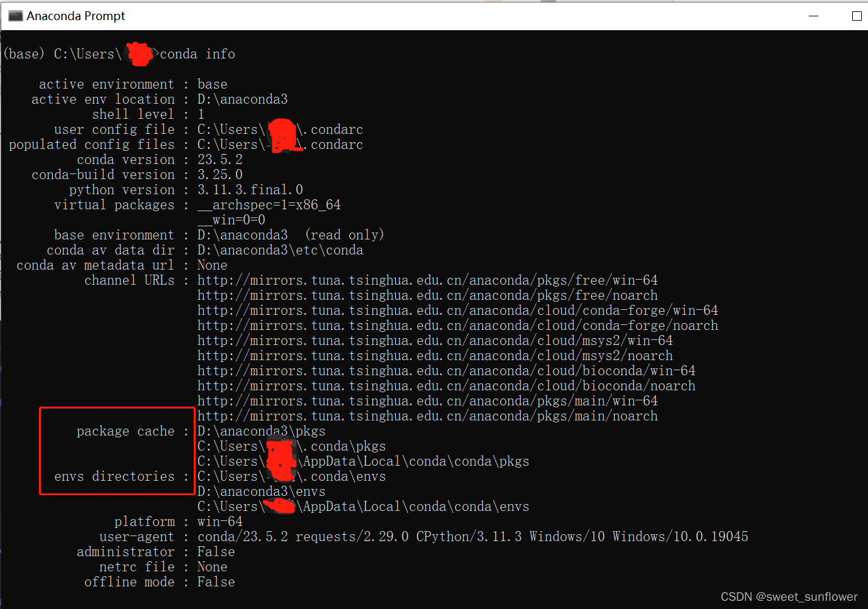This screenshot has width=868, height=609.
Task: Click the 'shell level' label
Action: point(133,114)
